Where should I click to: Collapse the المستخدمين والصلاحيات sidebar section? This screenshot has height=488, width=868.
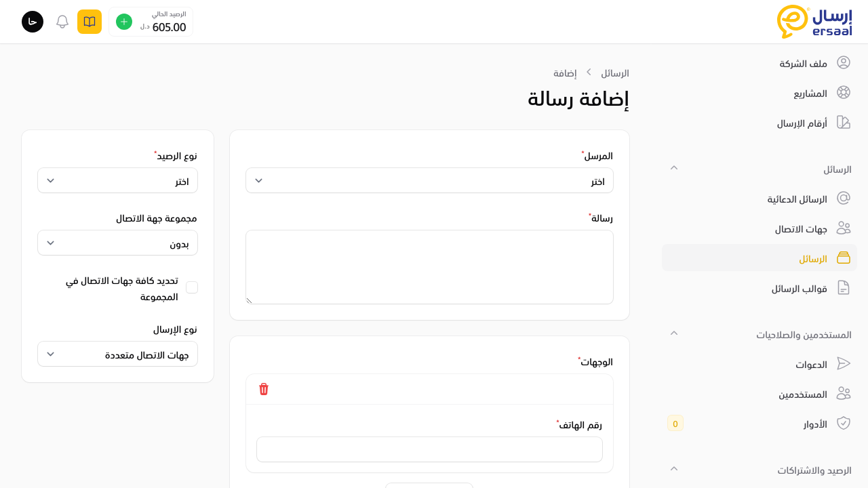pyautogui.click(x=674, y=333)
